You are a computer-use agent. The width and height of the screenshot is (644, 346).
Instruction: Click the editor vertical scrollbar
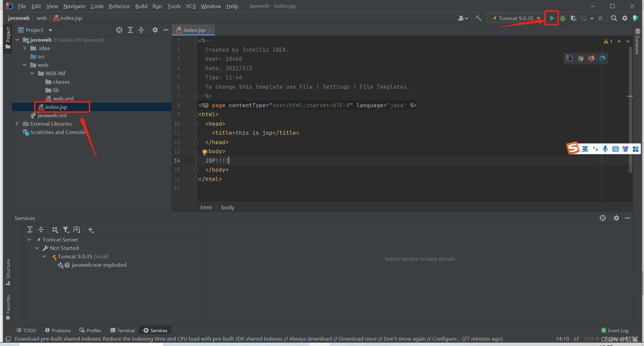point(631,109)
